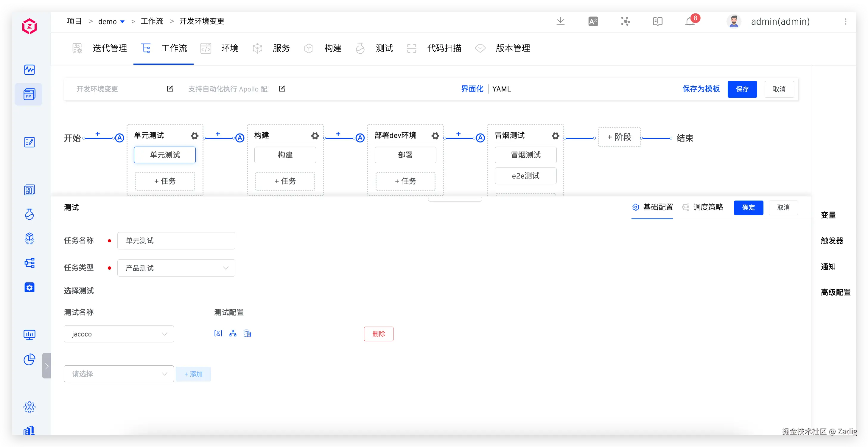
Task: Click 确定 in the test panel
Action: [748, 208]
